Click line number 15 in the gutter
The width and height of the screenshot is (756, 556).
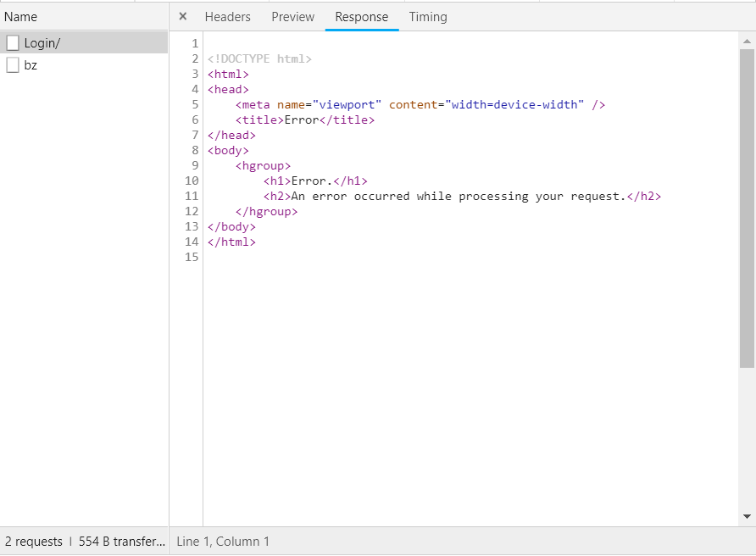click(x=192, y=257)
